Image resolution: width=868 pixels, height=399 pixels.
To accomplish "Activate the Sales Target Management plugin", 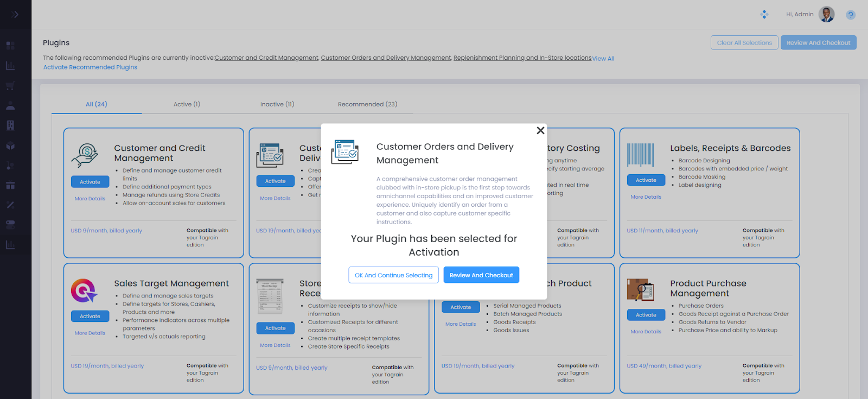I will (x=90, y=316).
